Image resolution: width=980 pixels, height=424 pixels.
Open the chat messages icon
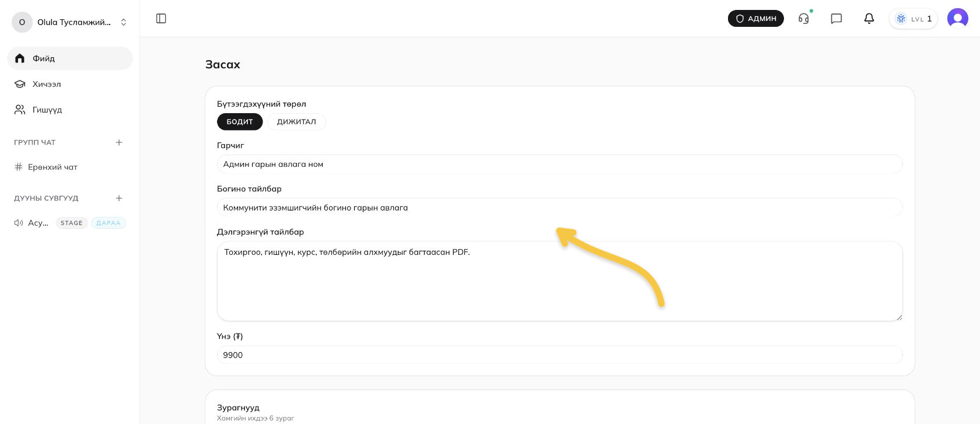pyautogui.click(x=836, y=19)
